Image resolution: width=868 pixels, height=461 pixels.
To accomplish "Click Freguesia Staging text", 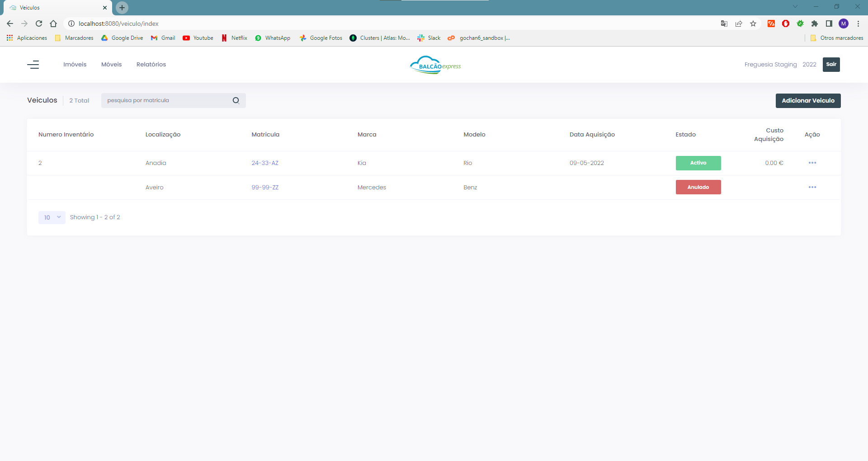I will [x=771, y=65].
